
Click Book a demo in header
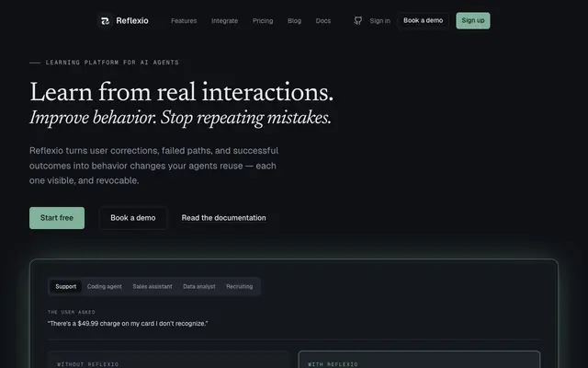pyautogui.click(x=423, y=20)
